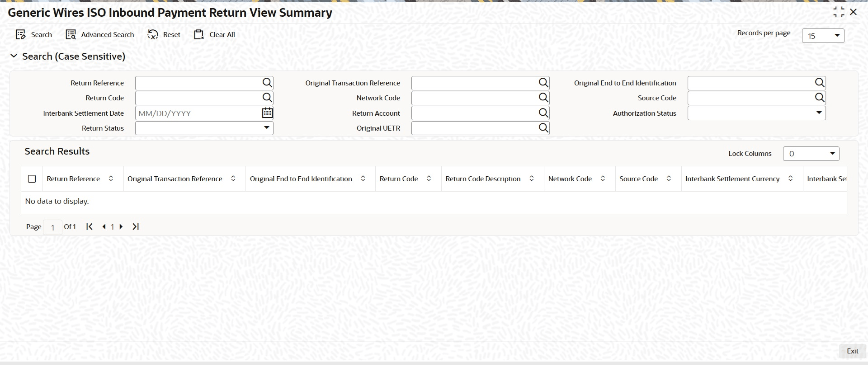Restore down the summary window
This screenshot has height=367, width=868.
pyautogui.click(x=839, y=12)
